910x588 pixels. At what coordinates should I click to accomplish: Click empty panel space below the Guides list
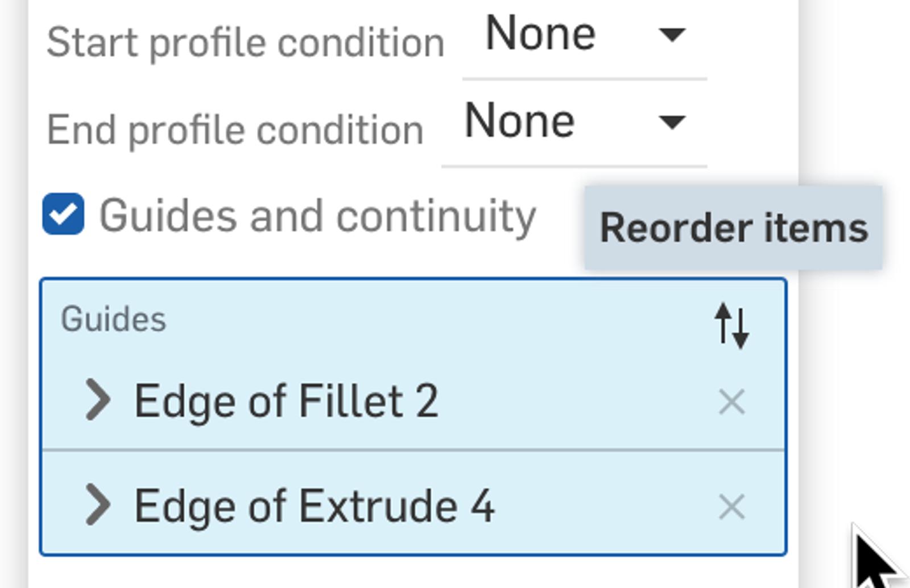click(x=398, y=573)
